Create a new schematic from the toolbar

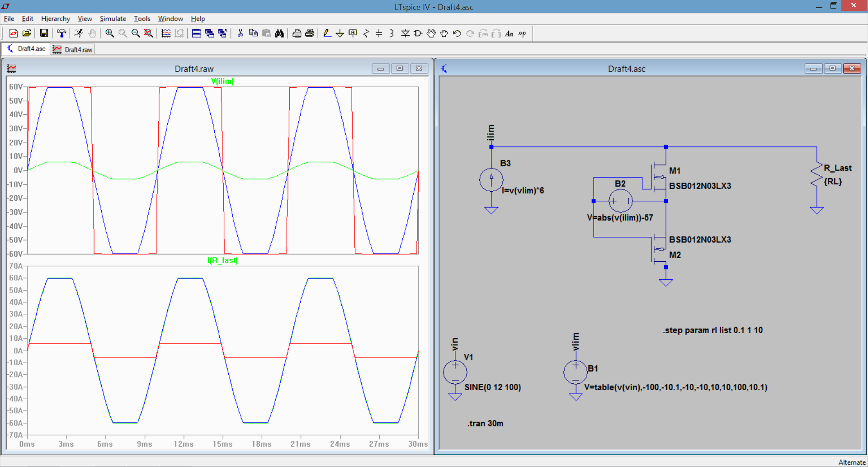coord(14,33)
